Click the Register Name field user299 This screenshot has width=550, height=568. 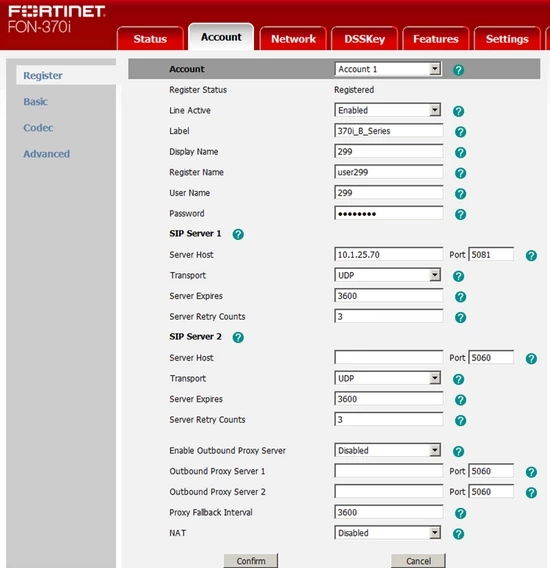[x=389, y=172]
